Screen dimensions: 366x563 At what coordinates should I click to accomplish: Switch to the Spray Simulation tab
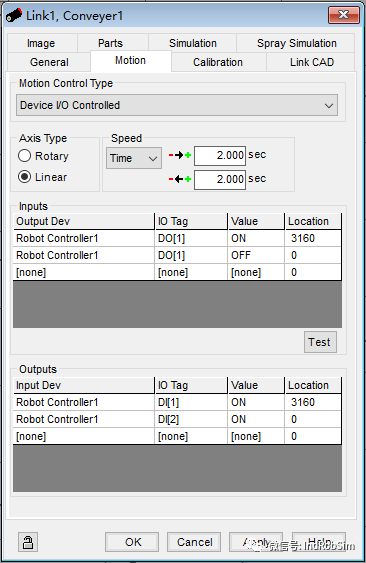297,43
